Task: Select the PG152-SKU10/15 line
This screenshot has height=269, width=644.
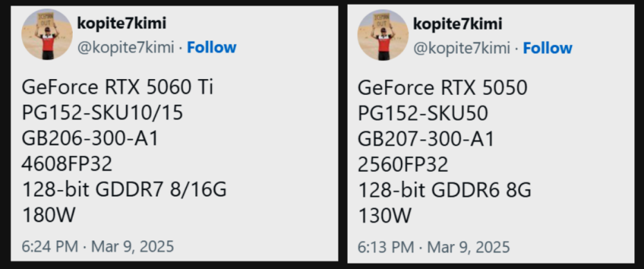Action: 102,113
